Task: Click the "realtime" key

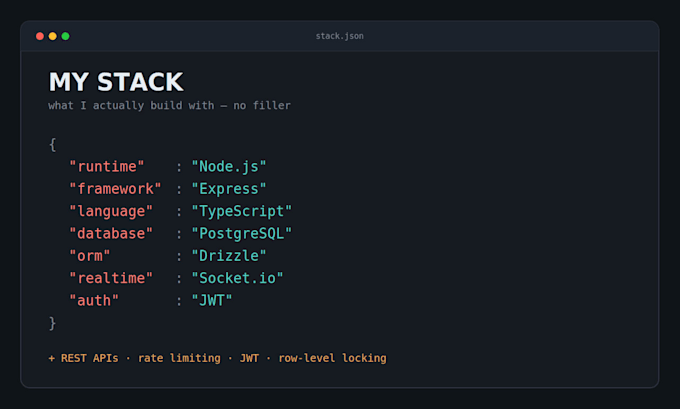Action: pyautogui.click(x=111, y=278)
